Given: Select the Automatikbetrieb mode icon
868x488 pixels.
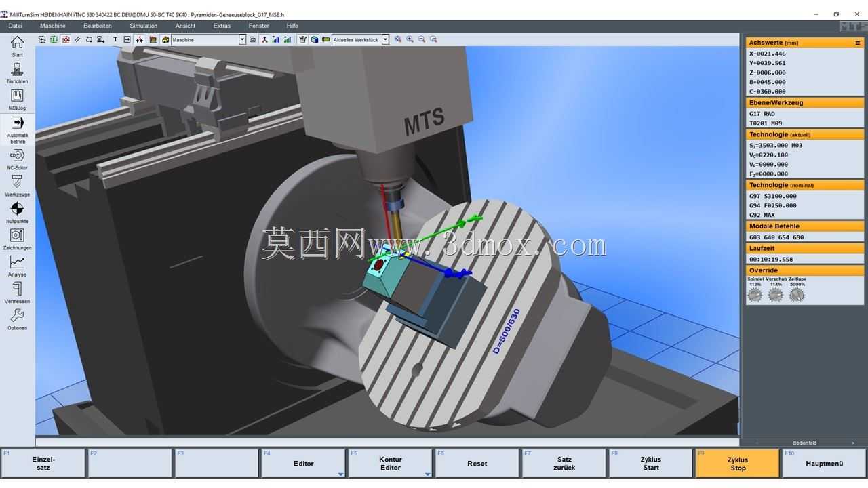Looking at the screenshot, I should click(17, 123).
